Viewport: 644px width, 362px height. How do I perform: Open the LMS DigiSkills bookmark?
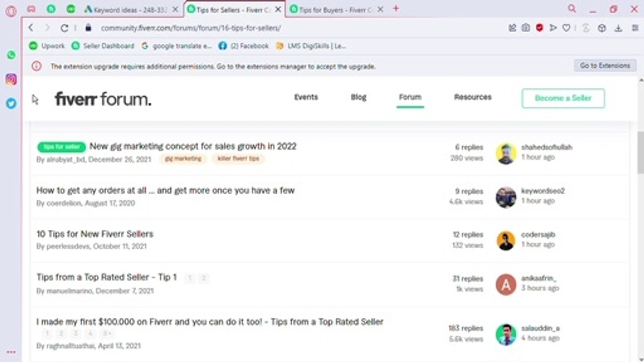[311, 46]
